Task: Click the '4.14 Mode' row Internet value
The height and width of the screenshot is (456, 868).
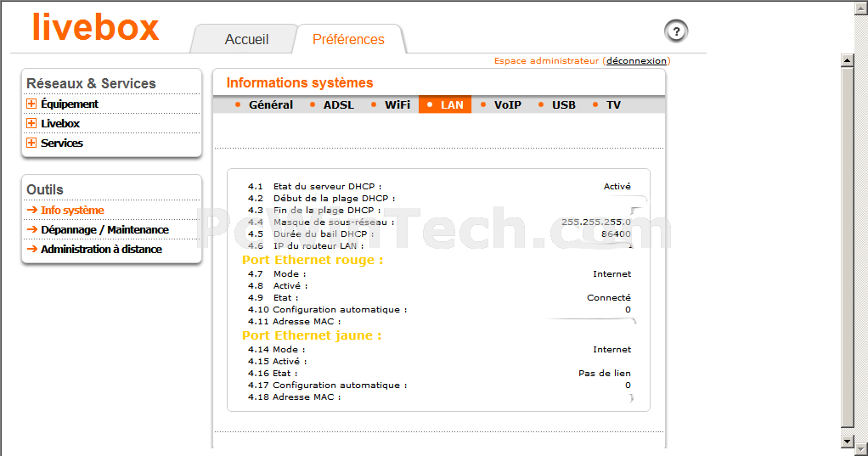Action: (x=612, y=350)
